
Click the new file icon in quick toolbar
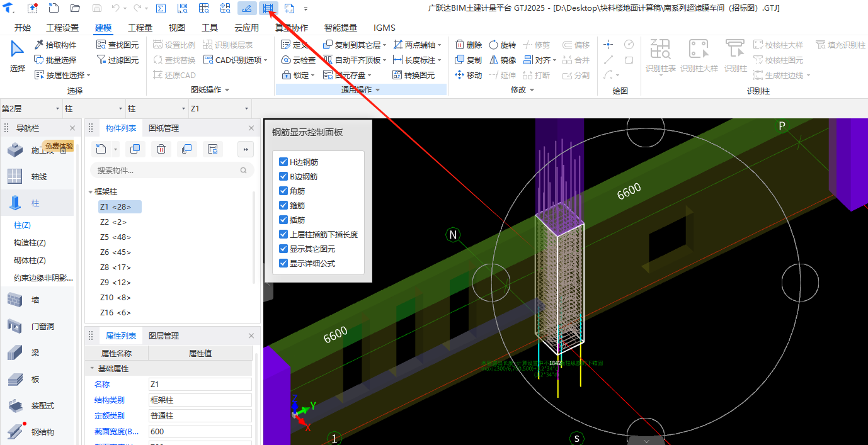tap(54, 8)
